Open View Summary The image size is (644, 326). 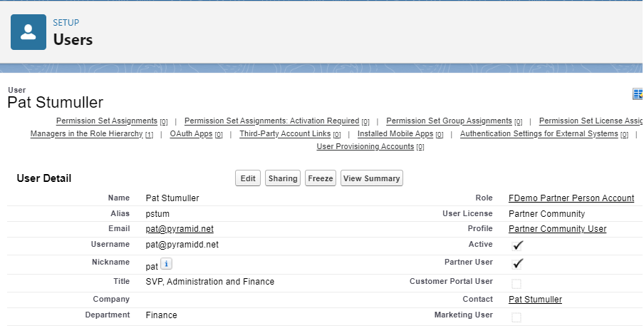(x=371, y=178)
